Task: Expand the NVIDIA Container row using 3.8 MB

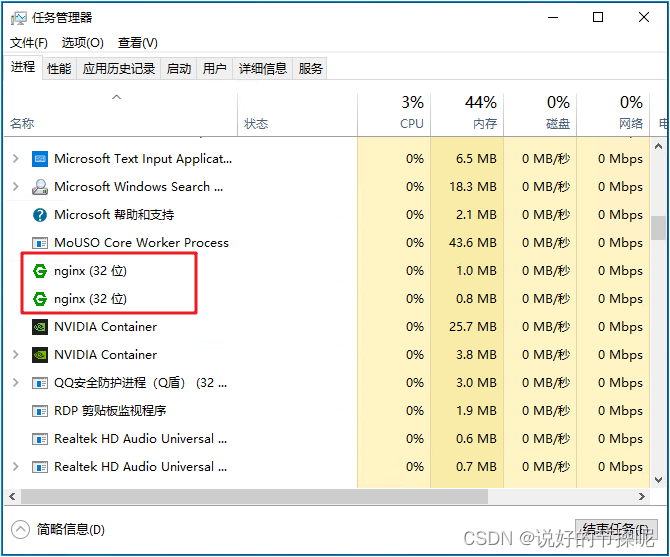Action: [x=15, y=355]
